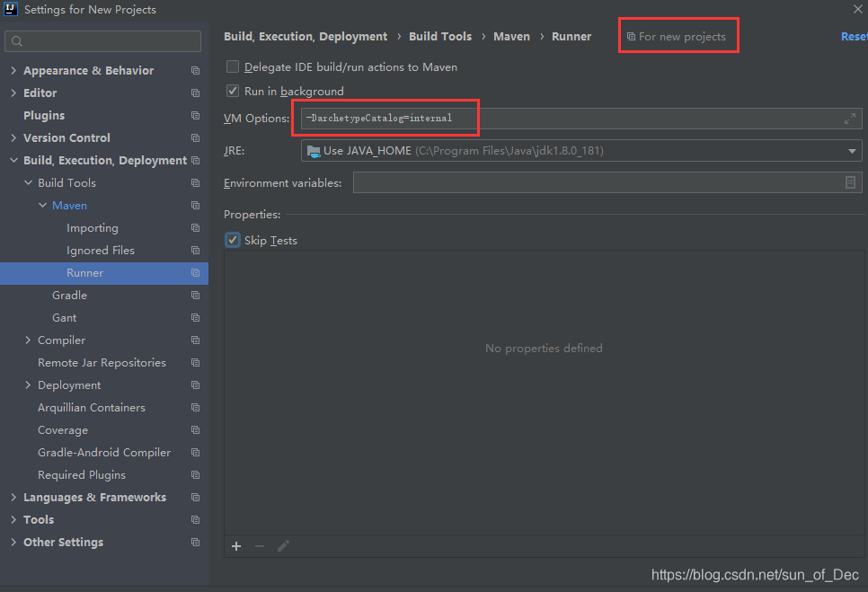The height and width of the screenshot is (592, 868).
Task: Click into the VM Options text field
Action: click(581, 119)
